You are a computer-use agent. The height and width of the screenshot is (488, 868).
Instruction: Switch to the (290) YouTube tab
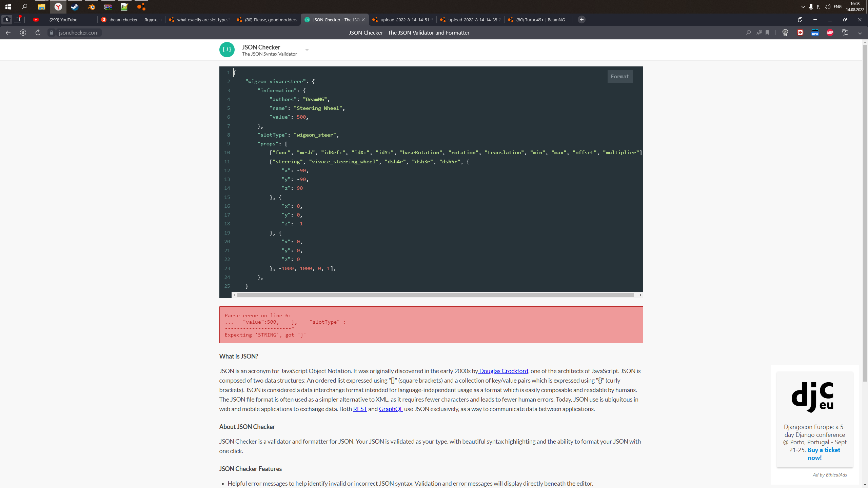click(x=63, y=20)
